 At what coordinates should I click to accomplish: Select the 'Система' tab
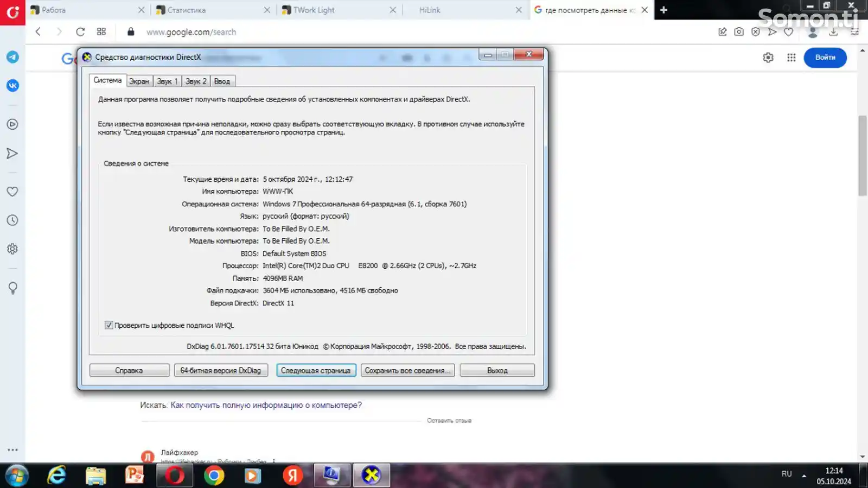click(x=107, y=80)
